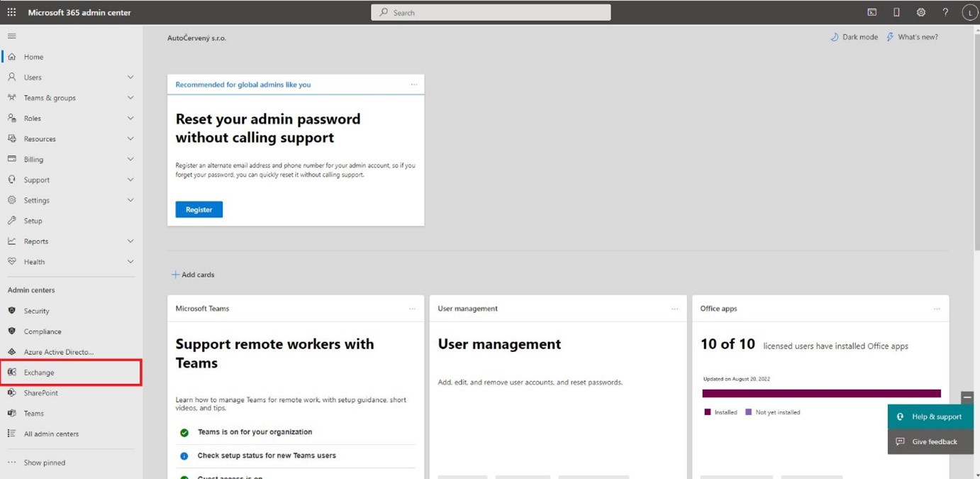Click the hamburger navigation menu icon
980x479 pixels.
tap(11, 36)
